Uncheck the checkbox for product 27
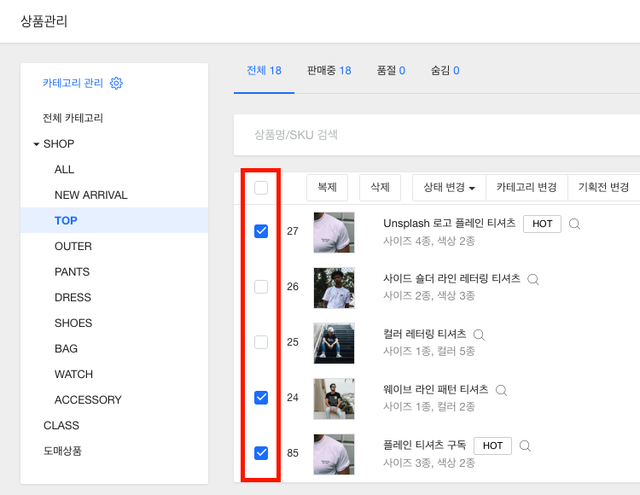The width and height of the screenshot is (640, 495). tap(261, 231)
